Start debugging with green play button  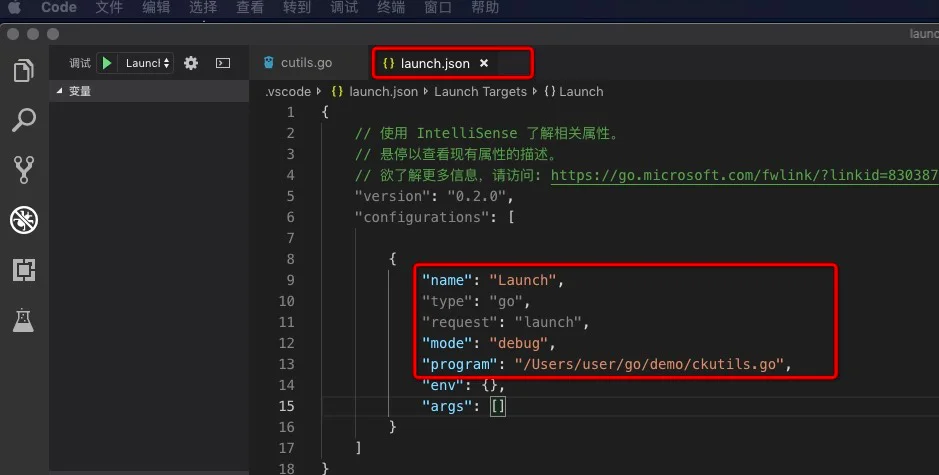coord(106,63)
